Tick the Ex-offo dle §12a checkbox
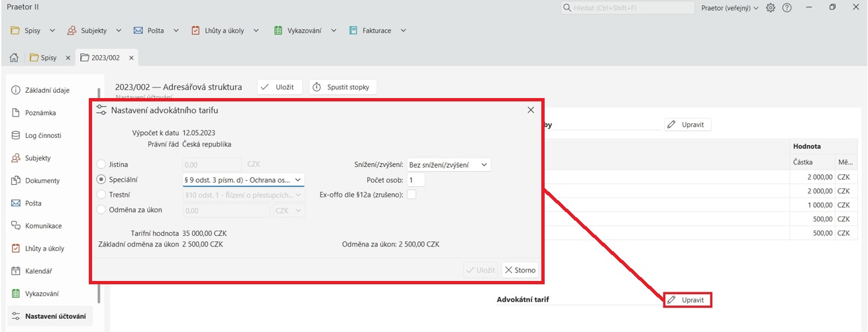This screenshot has height=332, width=868. pos(411,195)
